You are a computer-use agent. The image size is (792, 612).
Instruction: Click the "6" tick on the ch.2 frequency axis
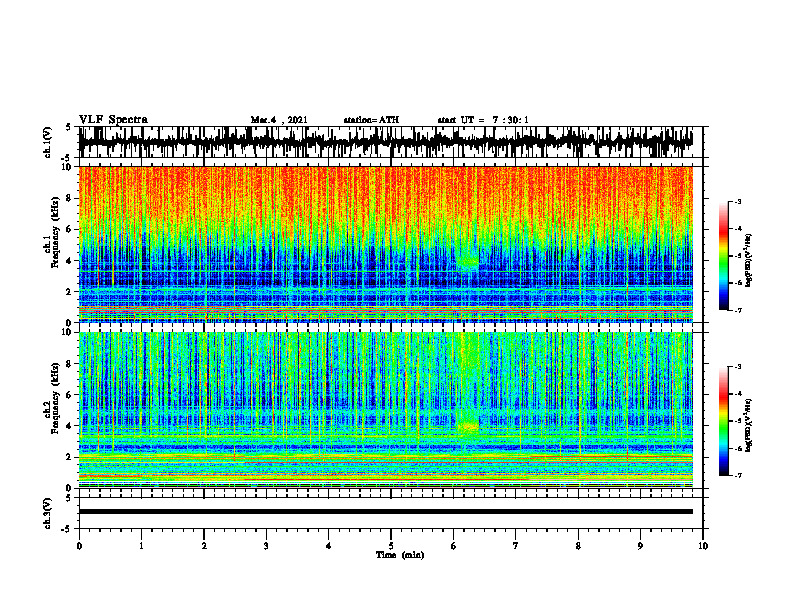[69, 395]
